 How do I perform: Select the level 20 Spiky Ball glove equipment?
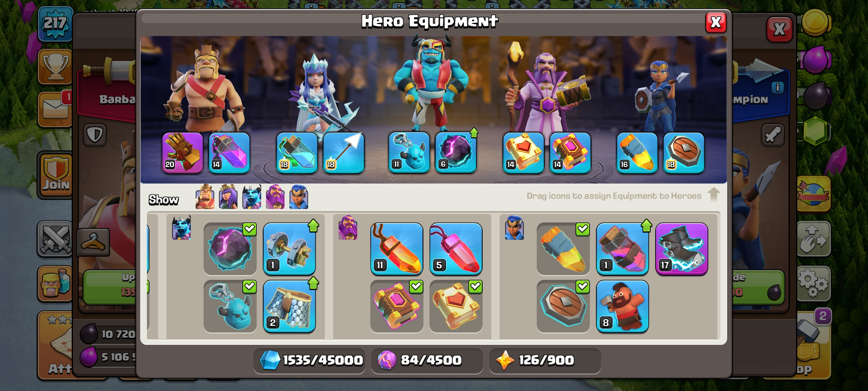tap(182, 153)
